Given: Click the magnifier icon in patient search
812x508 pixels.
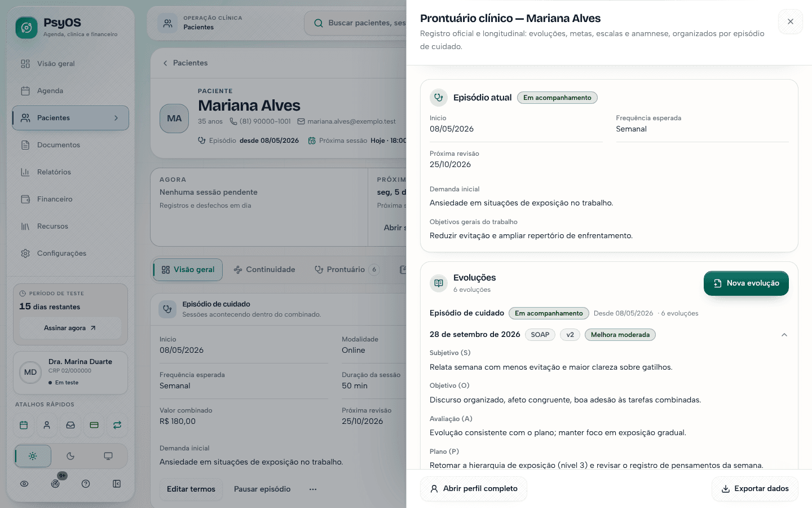Looking at the screenshot, I should pyautogui.click(x=319, y=23).
